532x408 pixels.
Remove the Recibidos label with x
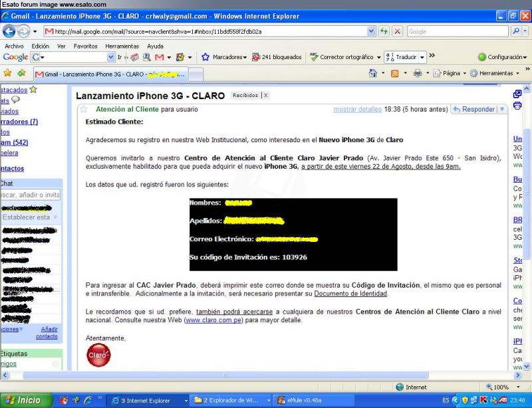[x=265, y=95]
